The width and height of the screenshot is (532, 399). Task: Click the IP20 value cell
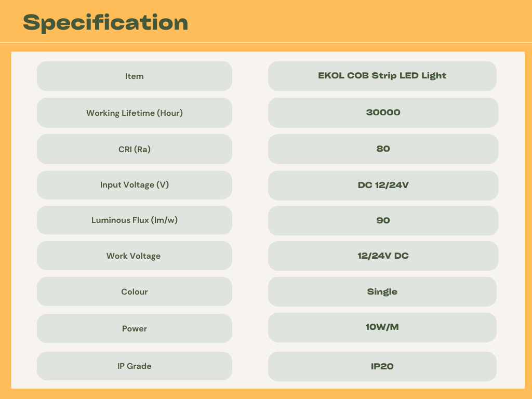[x=382, y=366]
